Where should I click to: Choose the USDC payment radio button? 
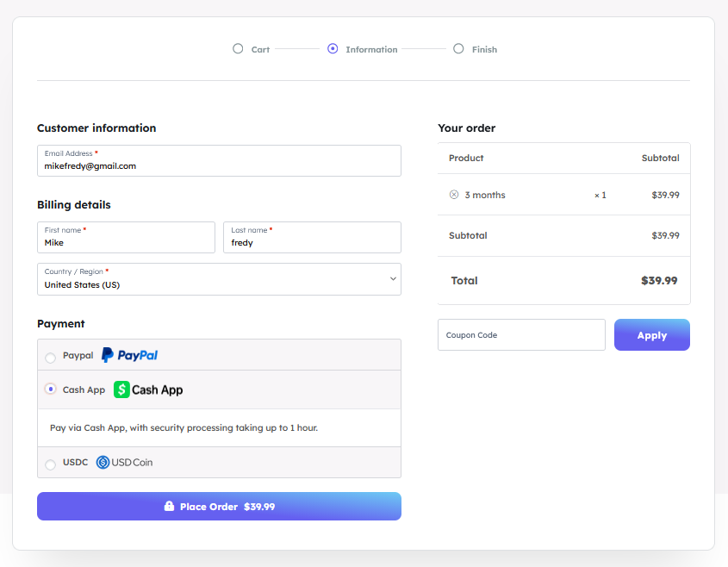(50, 464)
